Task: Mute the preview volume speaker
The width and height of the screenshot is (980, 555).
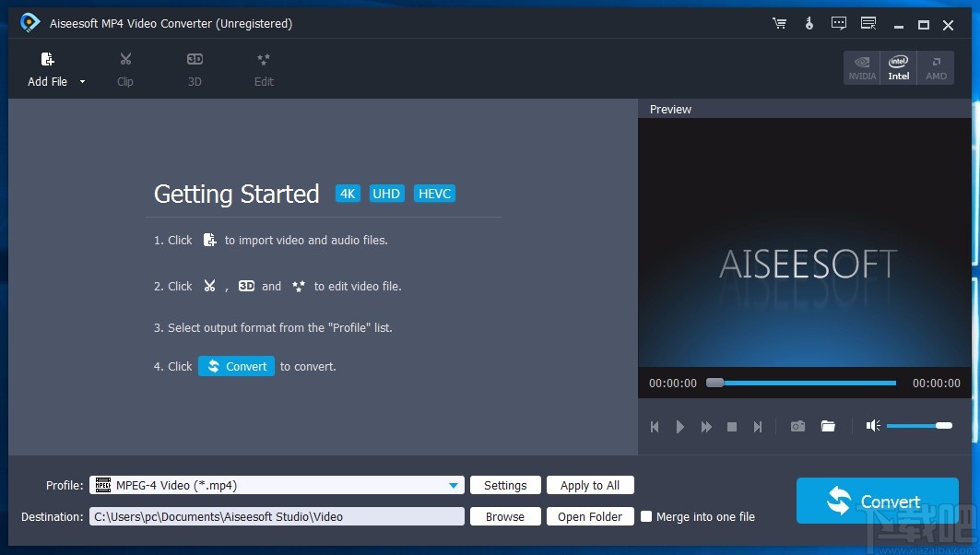Action: click(872, 425)
